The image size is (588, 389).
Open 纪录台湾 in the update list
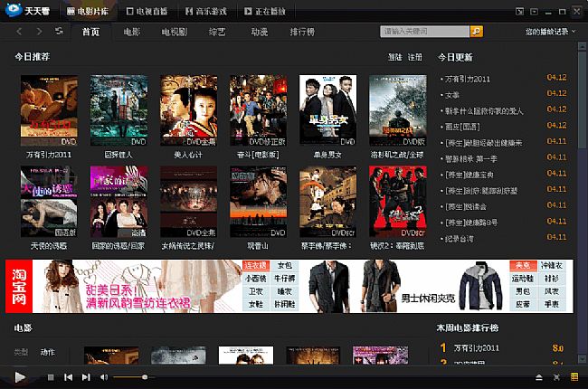460,239
